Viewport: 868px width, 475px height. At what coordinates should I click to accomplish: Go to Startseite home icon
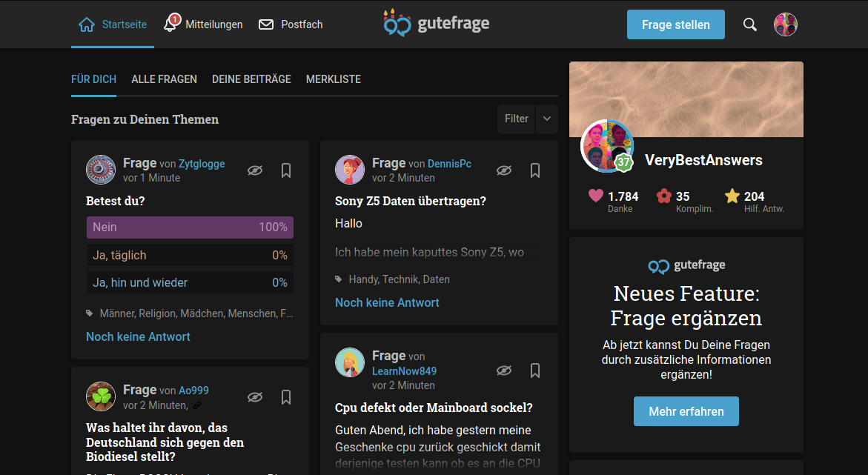(x=87, y=24)
